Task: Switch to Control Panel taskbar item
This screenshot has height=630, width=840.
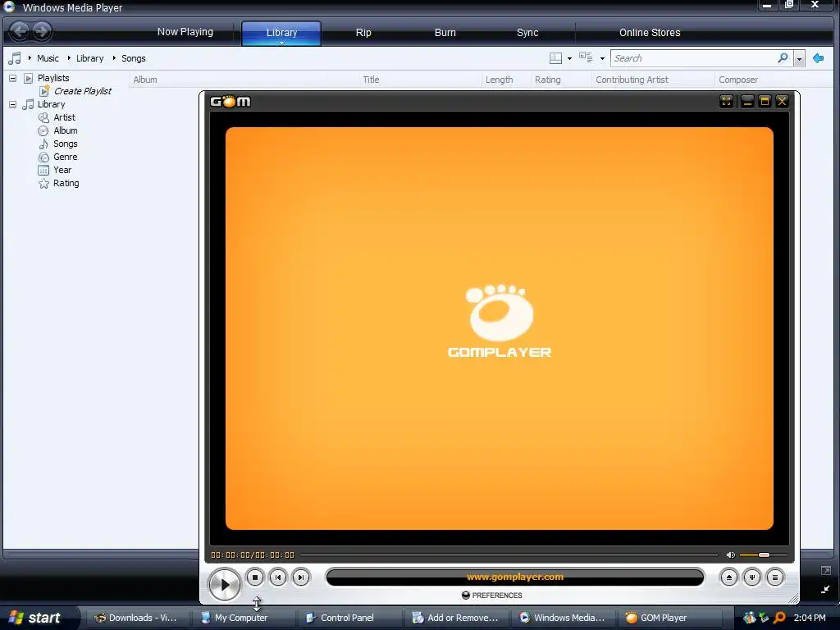Action: click(348, 618)
